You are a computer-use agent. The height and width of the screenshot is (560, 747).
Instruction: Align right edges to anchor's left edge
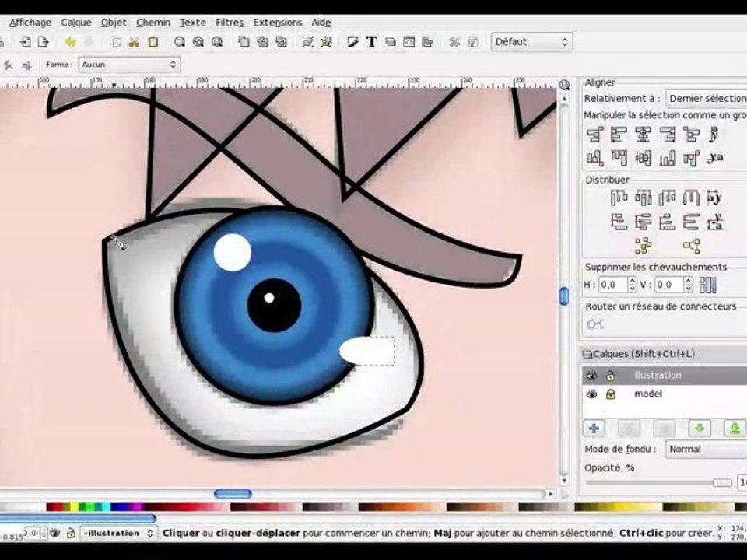[x=594, y=135]
